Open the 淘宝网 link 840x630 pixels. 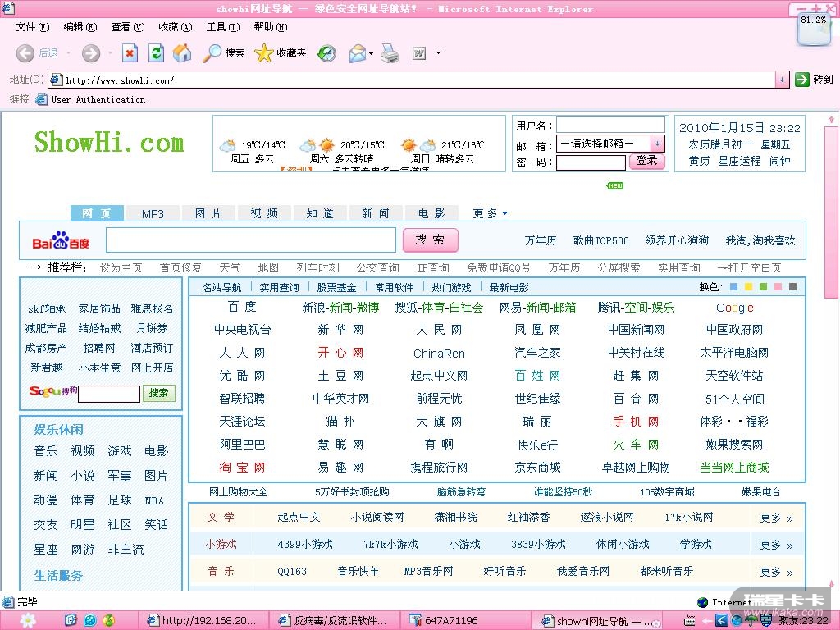[x=242, y=467]
